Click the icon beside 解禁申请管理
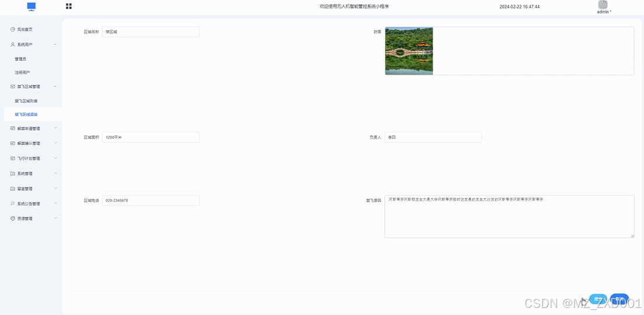This screenshot has width=644, height=315. (13, 128)
